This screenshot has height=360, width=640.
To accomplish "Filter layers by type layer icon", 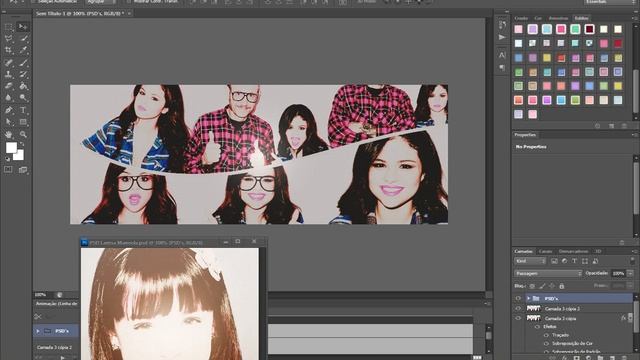I will tap(574, 261).
